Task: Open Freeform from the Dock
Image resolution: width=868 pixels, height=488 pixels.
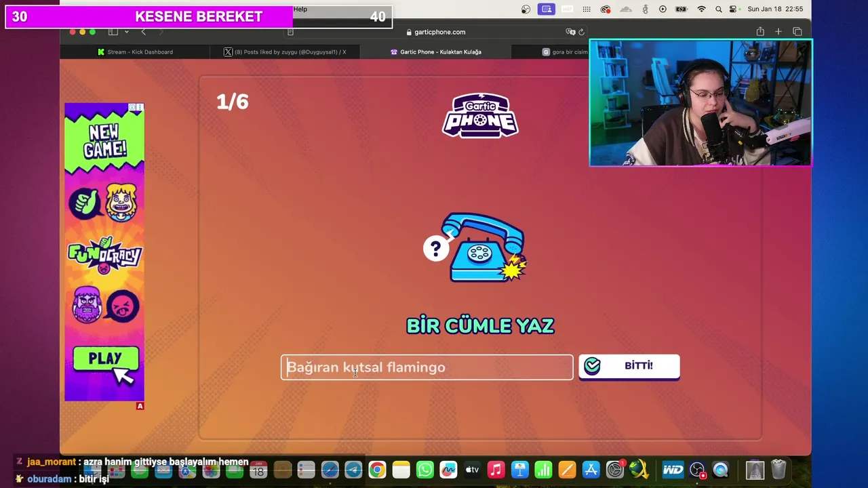Action: click(448, 470)
